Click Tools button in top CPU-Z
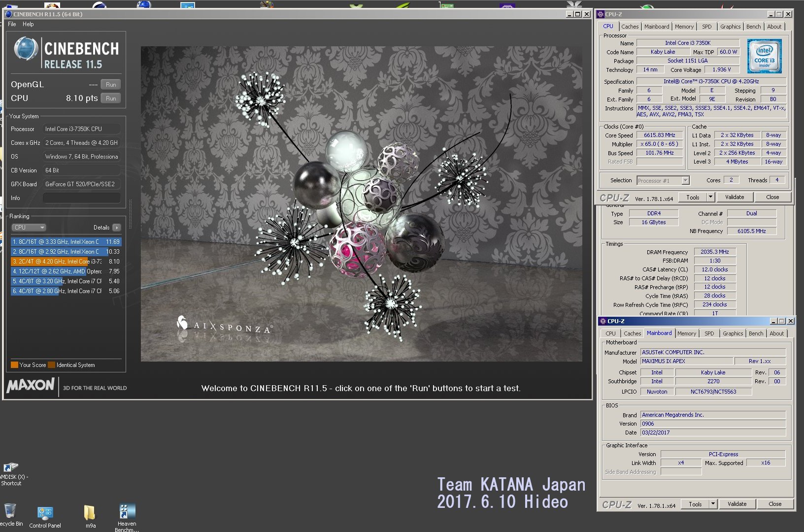 point(693,197)
